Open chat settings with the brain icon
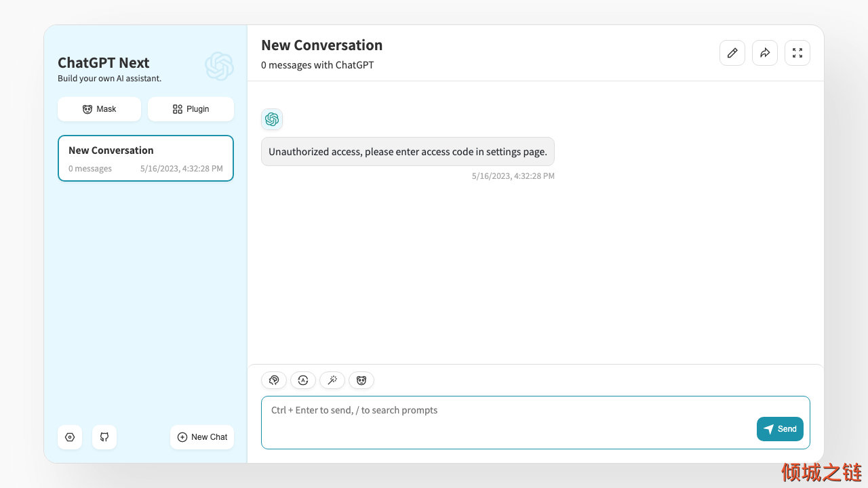Viewport: 868px width, 488px height. pos(274,380)
